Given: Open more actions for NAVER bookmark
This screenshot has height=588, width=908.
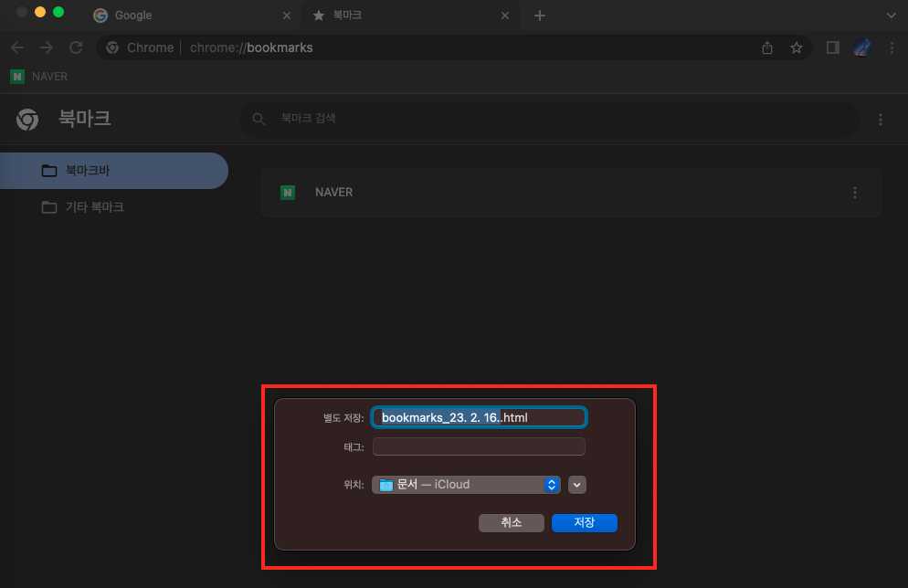Looking at the screenshot, I should click(855, 193).
